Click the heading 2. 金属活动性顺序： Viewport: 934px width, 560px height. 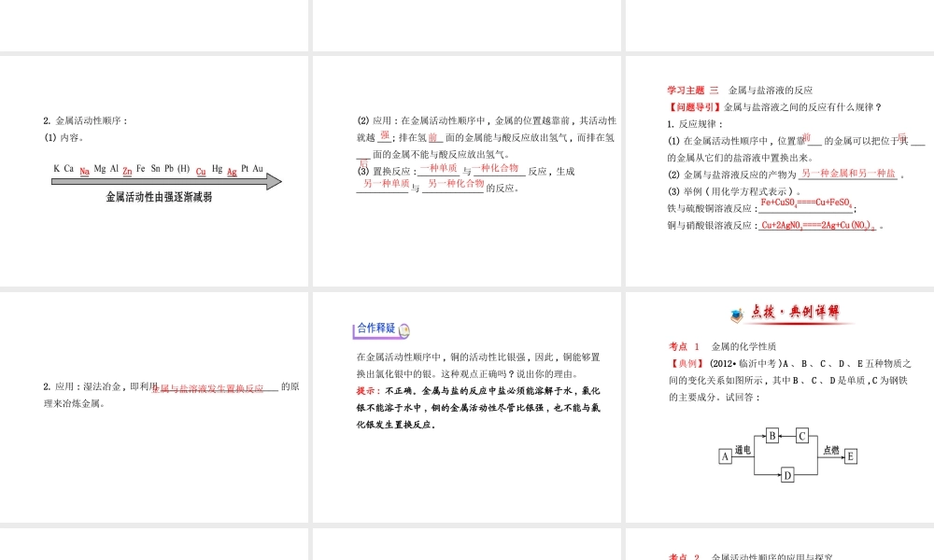click(x=85, y=120)
